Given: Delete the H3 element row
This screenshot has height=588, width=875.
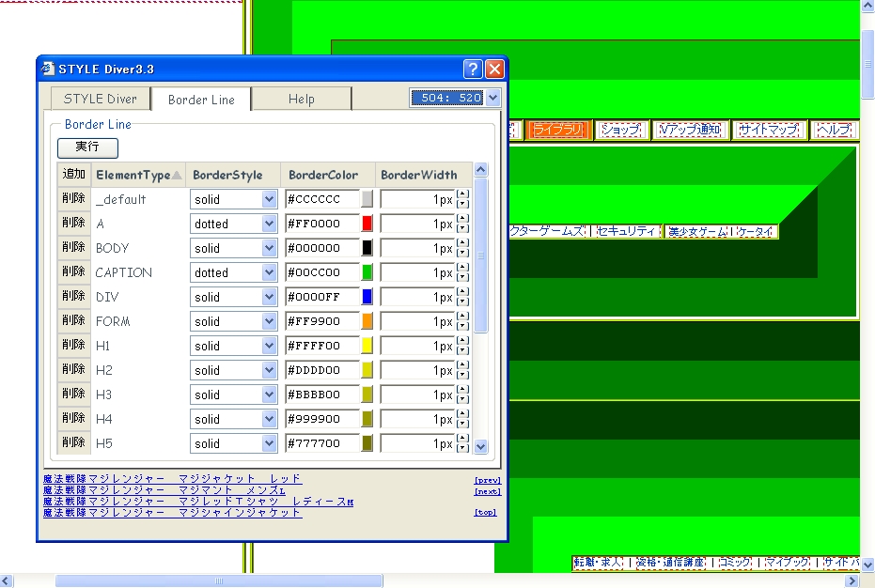Looking at the screenshot, I should coord(73,394).
